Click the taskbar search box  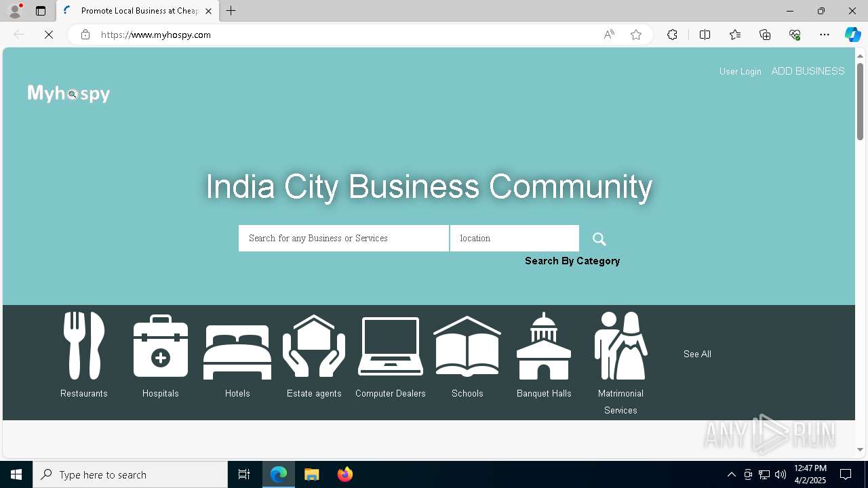130,474
